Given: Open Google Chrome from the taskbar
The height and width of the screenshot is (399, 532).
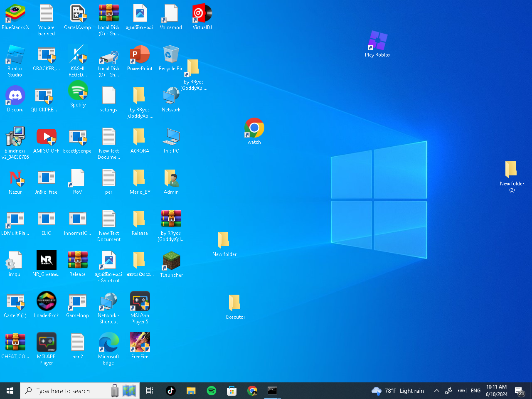Looking at the screenshot, I should pos(252,391).
